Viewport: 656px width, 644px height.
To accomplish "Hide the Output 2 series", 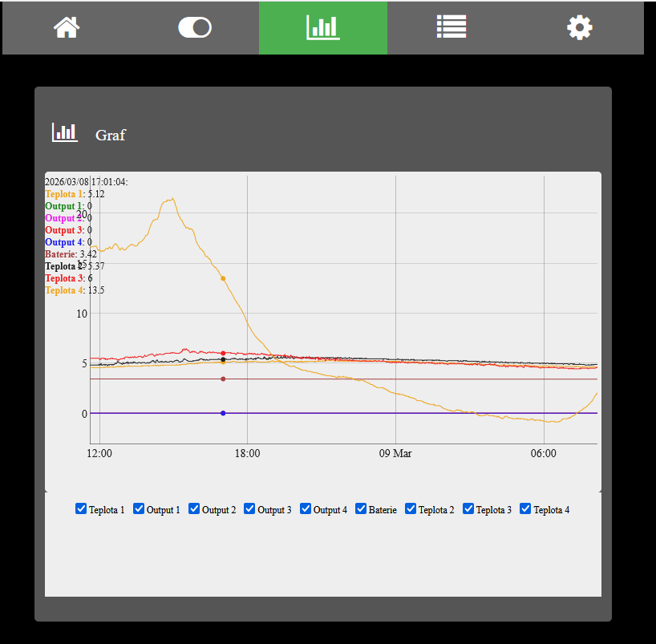I will click(x=194, y=508).
